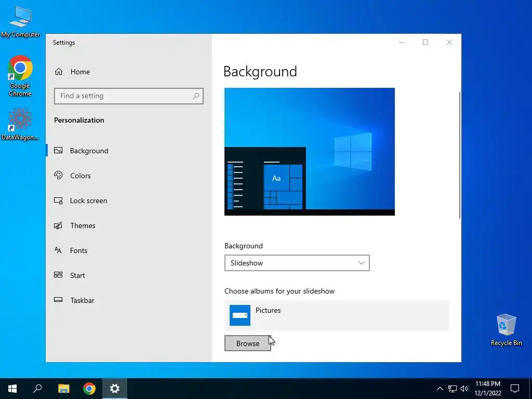532x399 pixels.
Task: Maximize the Settings window
Action: (x=425, y=42)
